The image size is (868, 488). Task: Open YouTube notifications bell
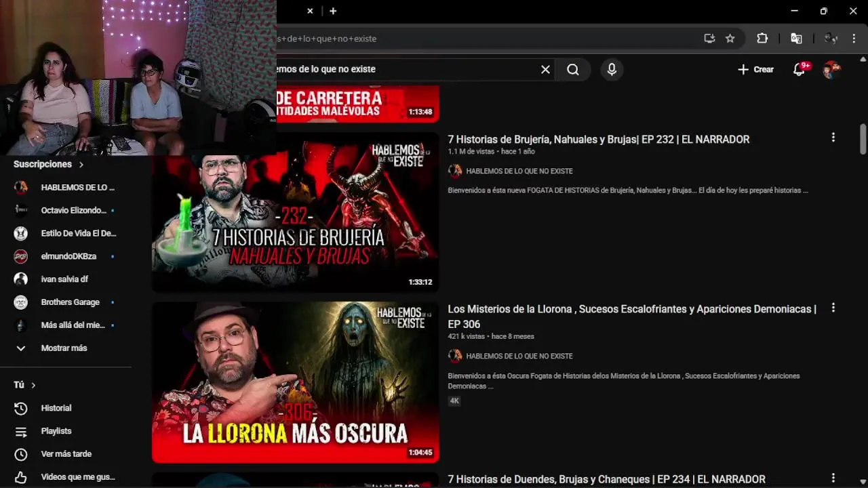click(x=800, y=69)
